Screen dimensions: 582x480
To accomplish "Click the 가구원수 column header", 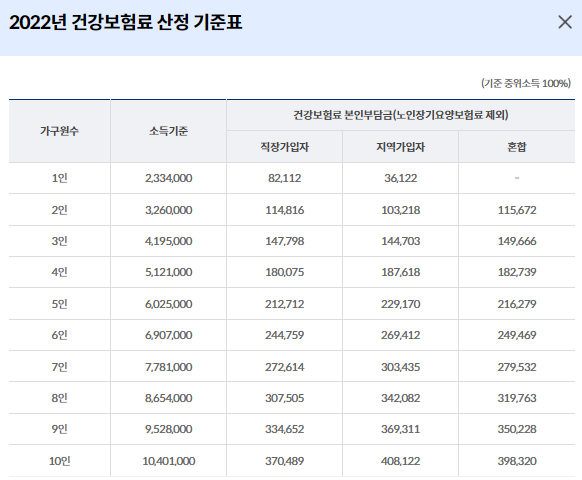I will [x=59, y=131].
